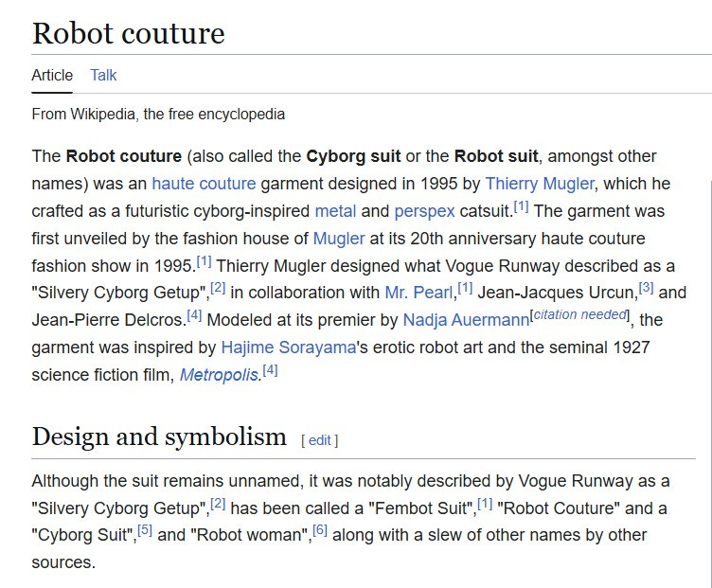
Task: Click the citation needed superscript
Action: [x=579, y=314]
